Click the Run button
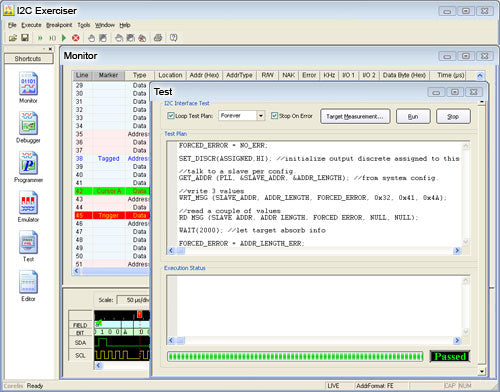Viewport: 500px width, 392px height. 413,116
